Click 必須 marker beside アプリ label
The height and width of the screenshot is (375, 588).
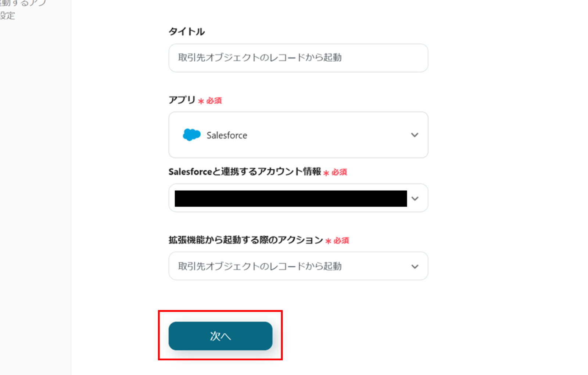tap(214, 101)
